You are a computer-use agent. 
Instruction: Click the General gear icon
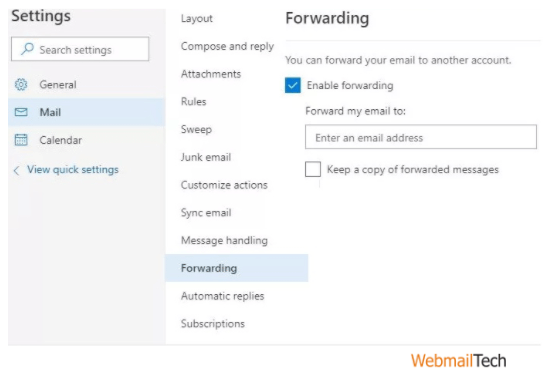click(21, 85)
